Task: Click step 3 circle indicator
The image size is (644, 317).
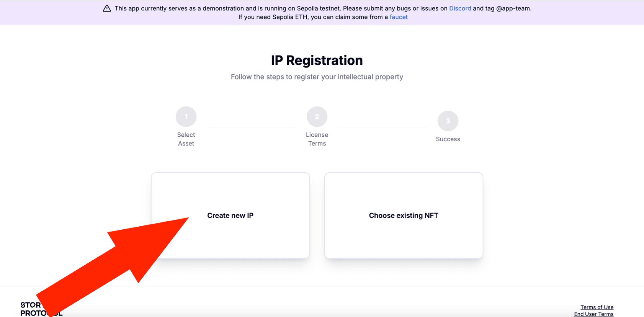Action: [x=448, y=121]
